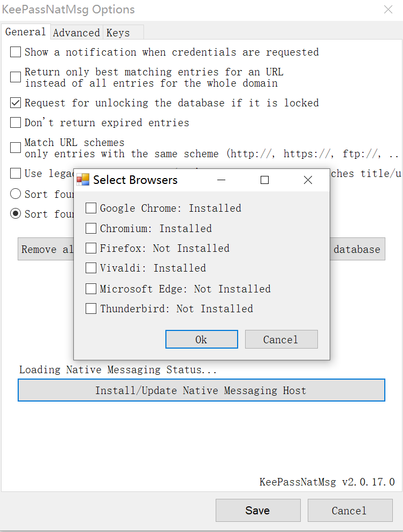Select the first Sort radio button
The width and height of the screenshot is (403, 532).
coord(15,194)
